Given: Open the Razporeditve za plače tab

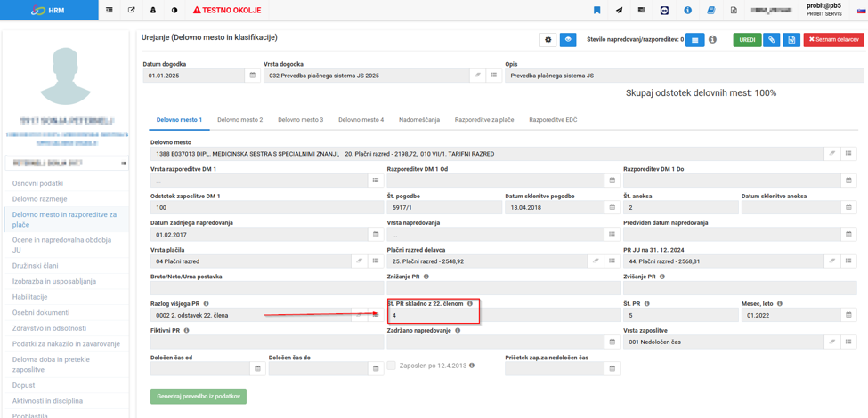Looking at the screenshot, I should coord(484,119).
